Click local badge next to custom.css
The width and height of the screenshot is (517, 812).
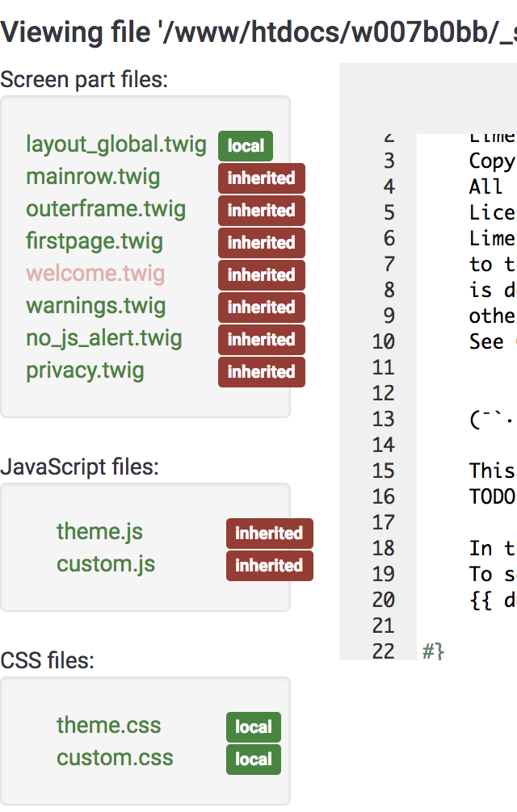coord(254,760)
